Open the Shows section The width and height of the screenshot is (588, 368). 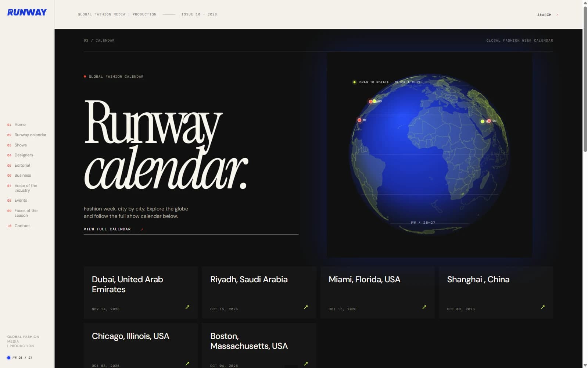(x=21, y=145)
